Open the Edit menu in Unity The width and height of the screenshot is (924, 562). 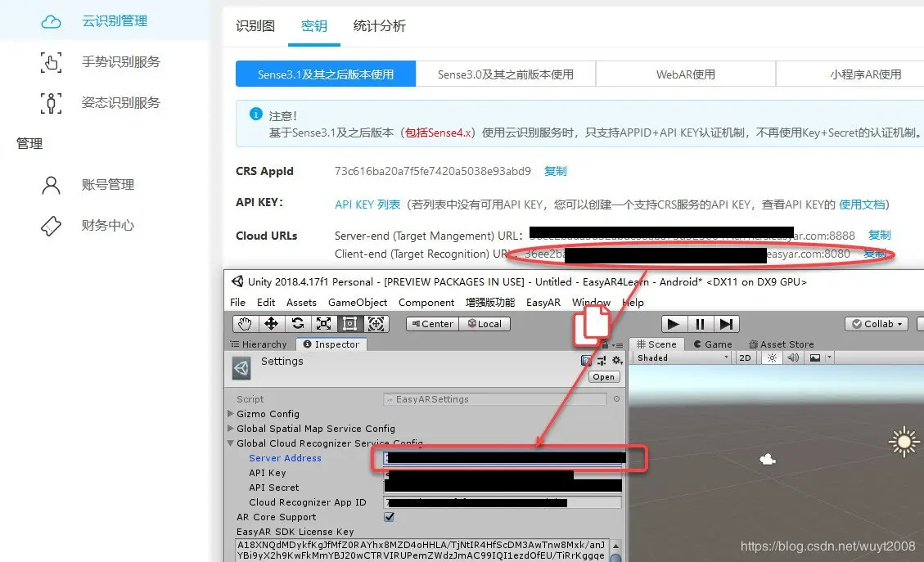(266, 302)
